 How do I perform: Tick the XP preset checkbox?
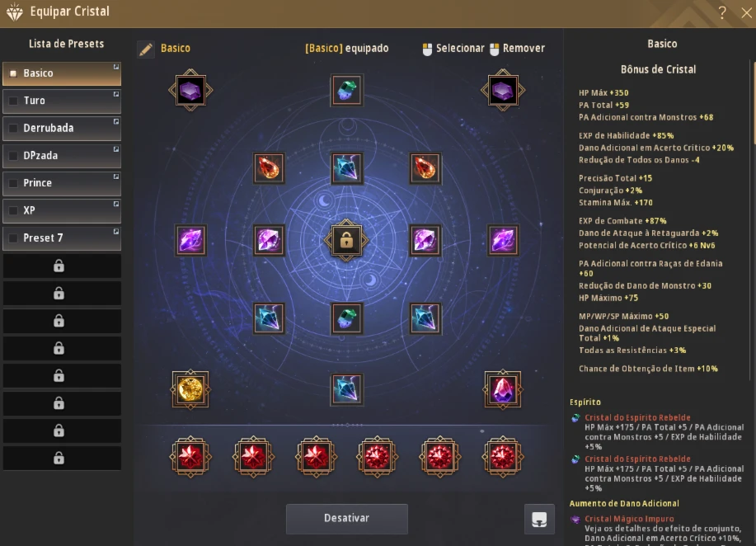pos(13,211)
